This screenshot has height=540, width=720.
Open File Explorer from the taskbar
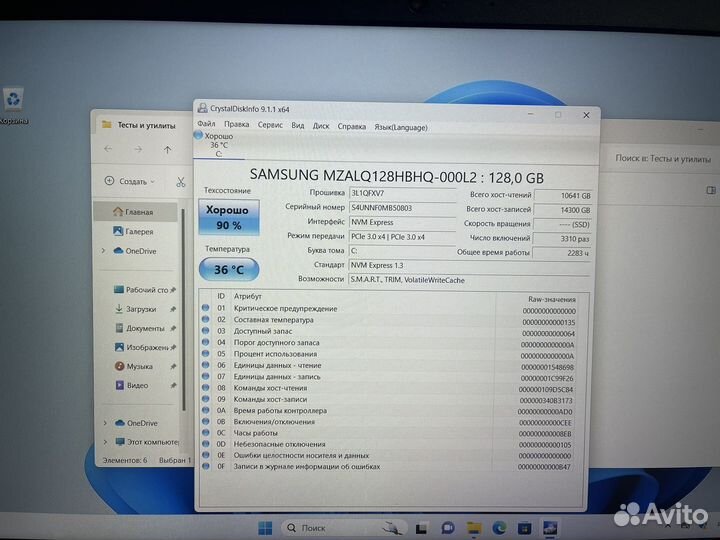tap(473, 528)
